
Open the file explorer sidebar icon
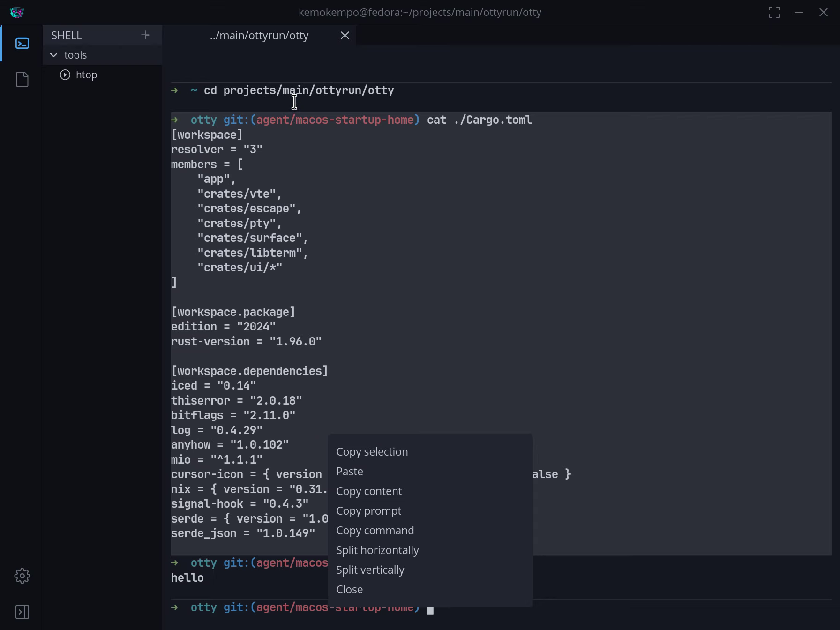(x=22, y=79)
